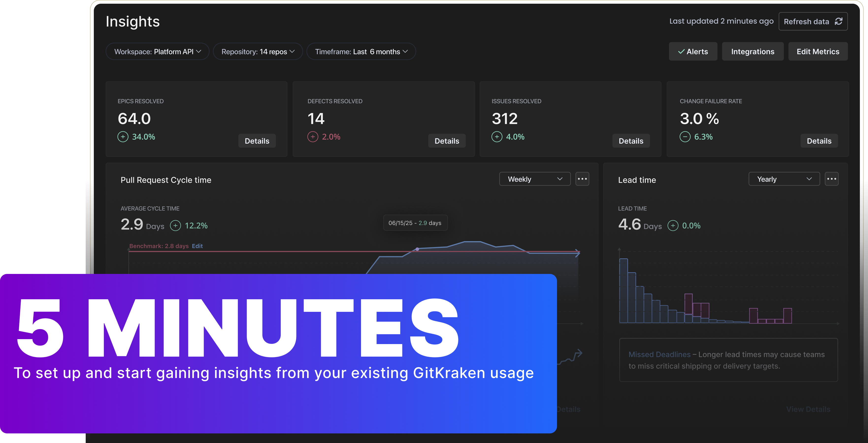
Task: Click the 64.0 Epics Resolved value
Action: point(134,119)
